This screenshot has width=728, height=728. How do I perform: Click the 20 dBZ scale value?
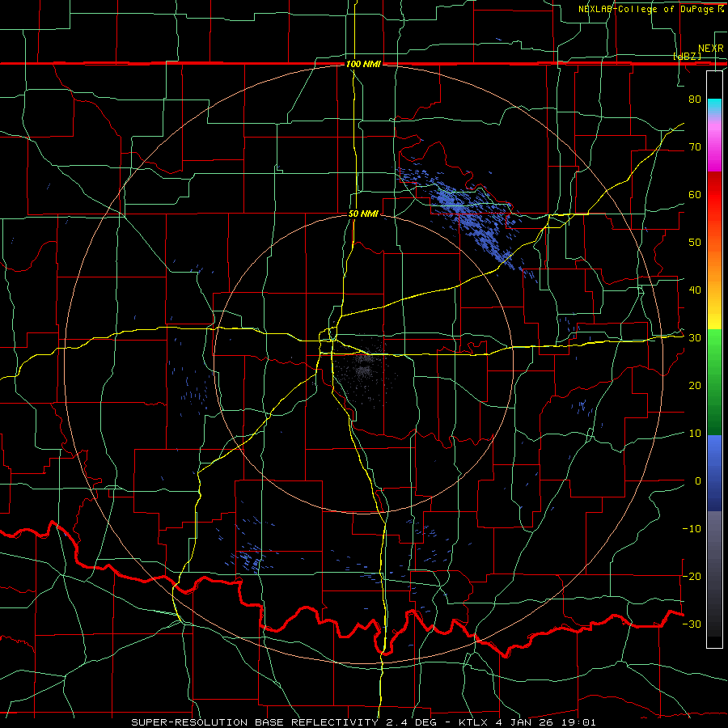pos(695,385)
